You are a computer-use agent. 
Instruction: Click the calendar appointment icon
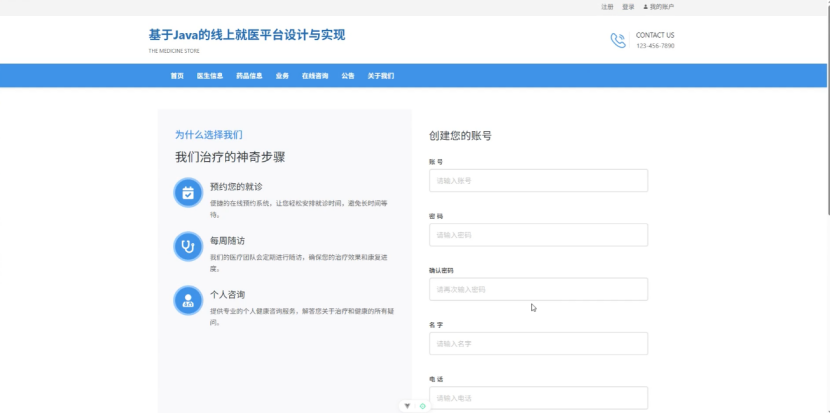pos(188,193)
